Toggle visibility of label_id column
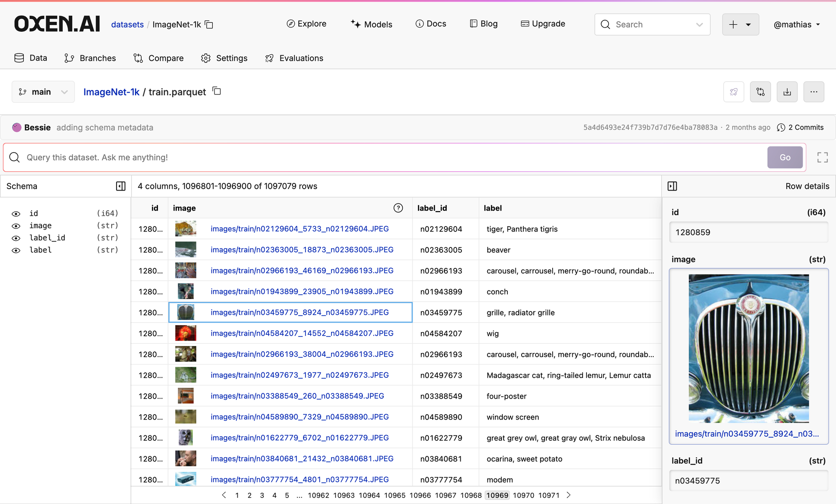This screenshot has height=504, width=836. click(16, 238)
